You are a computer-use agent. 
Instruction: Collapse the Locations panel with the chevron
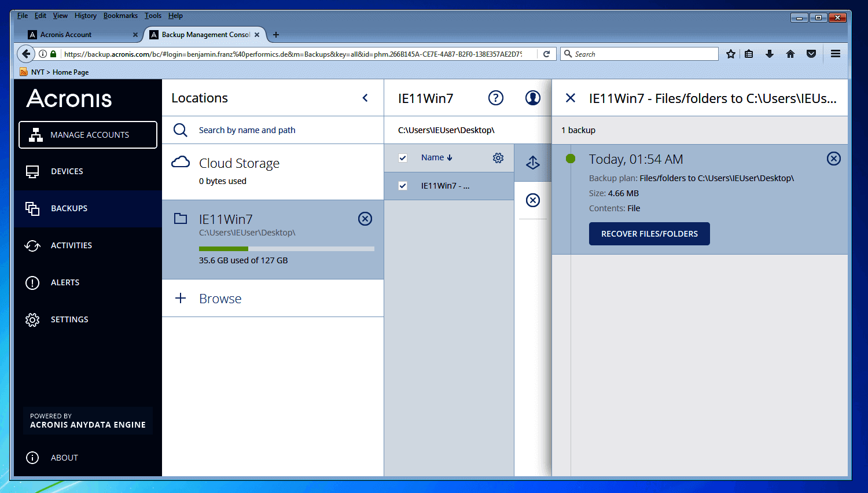point(365,98)
